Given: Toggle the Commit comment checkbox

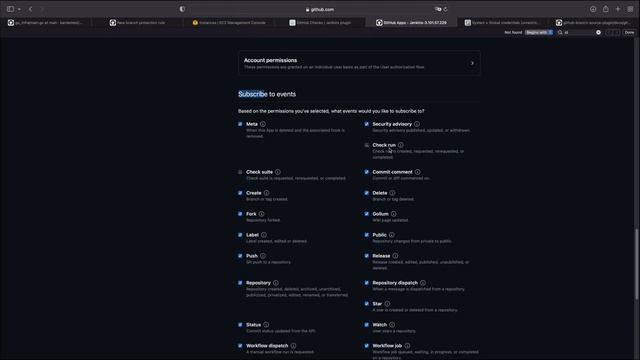Looking at the screenshot, I should 367,172.
